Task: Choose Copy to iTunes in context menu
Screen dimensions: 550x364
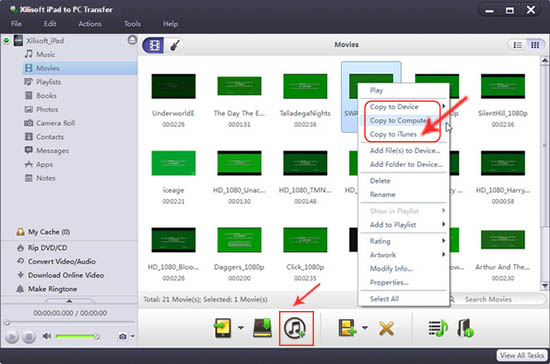Action: pos(393,134)
